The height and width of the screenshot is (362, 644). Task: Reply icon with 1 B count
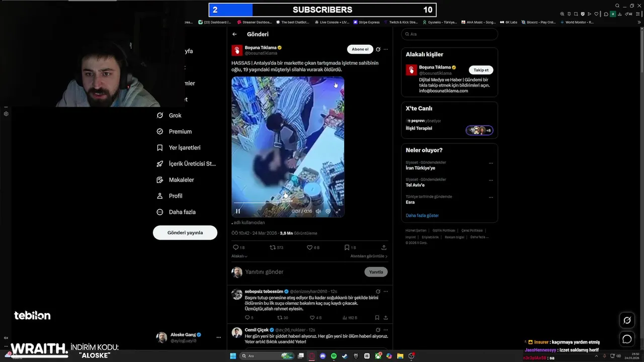coord(238,247)
